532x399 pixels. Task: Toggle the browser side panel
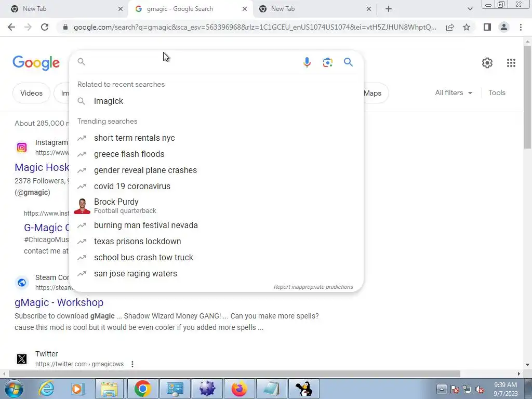(487, 27)
